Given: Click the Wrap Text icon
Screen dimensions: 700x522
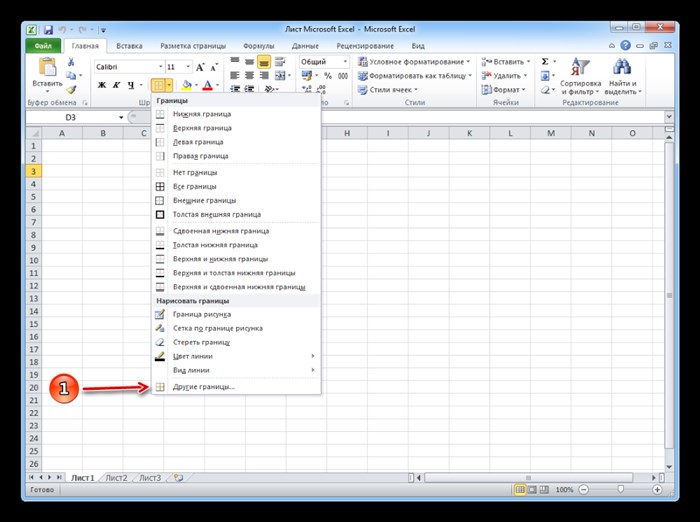Looking at the screenshot, I should tap(280, 62).
